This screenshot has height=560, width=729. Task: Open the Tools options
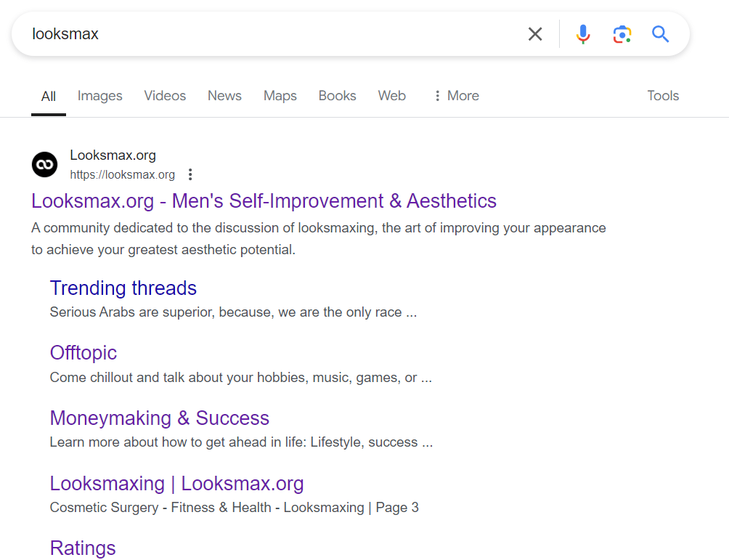[662, 96]
